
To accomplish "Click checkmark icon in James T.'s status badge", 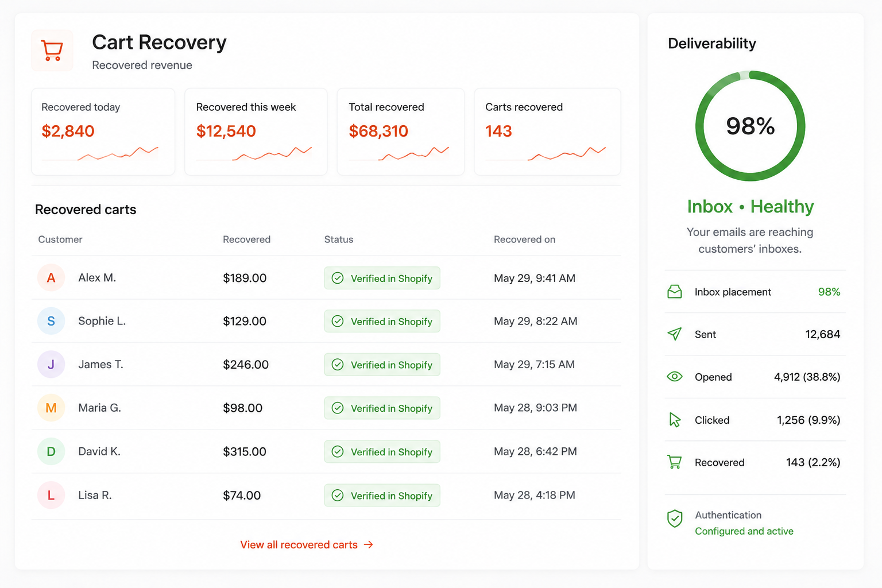I will (x=338, y=365).
